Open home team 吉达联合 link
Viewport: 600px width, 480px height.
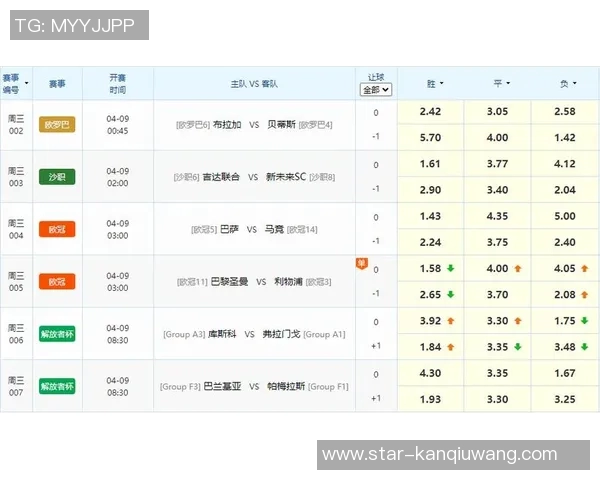(x=221, y=177)
